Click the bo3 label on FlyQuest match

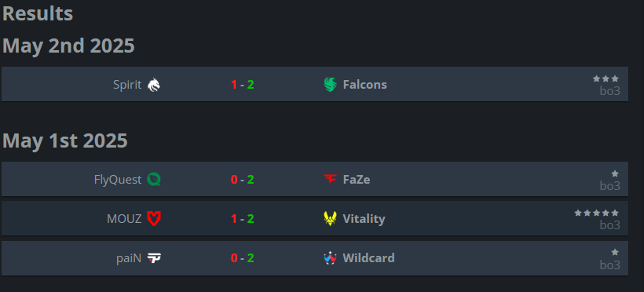click(x=610, y=186)
